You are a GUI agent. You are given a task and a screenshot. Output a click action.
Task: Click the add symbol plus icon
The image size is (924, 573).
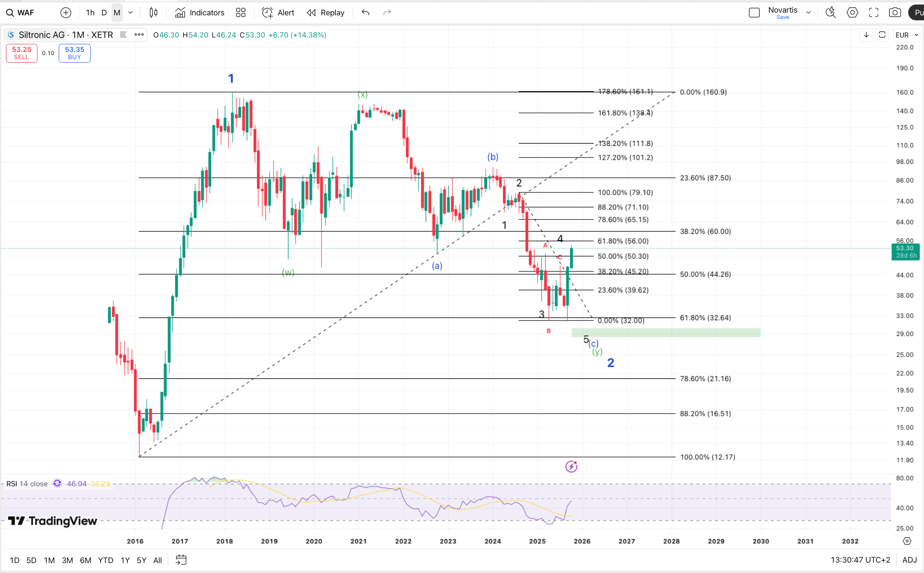[66, 13]
